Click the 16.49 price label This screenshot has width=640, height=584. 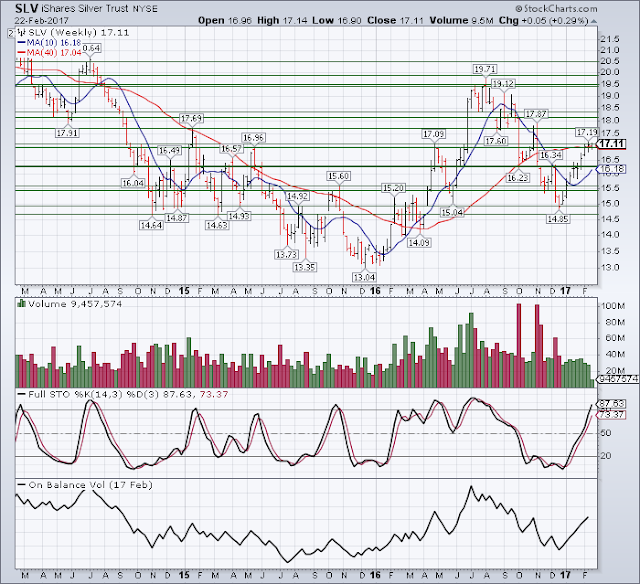tap(169, 150)
